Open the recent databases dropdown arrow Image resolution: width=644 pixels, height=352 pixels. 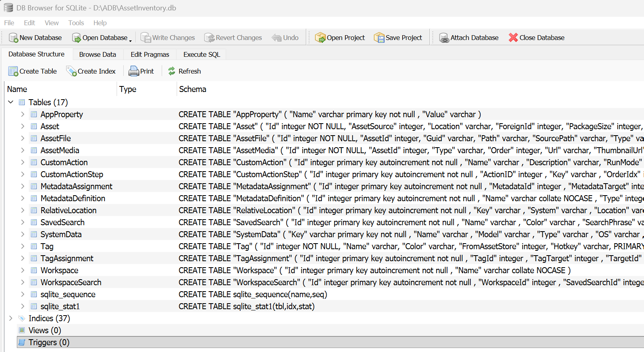point(130,40)
